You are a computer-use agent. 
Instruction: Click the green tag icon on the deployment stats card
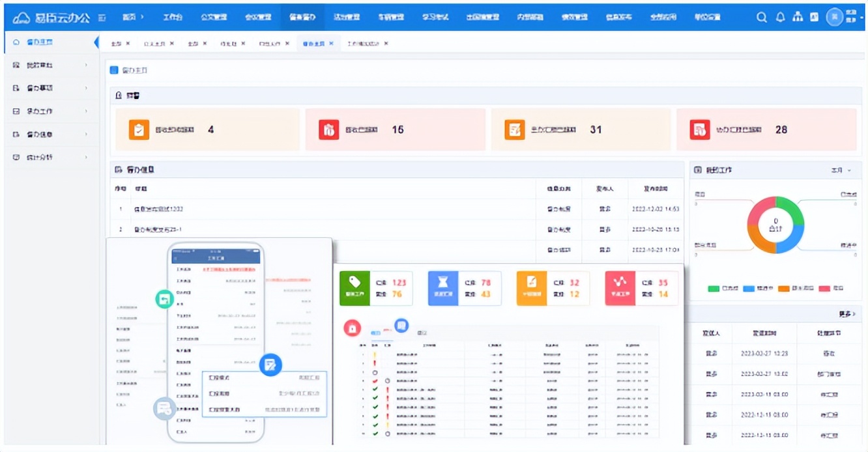pyautogui.click(x=353, y=287)
